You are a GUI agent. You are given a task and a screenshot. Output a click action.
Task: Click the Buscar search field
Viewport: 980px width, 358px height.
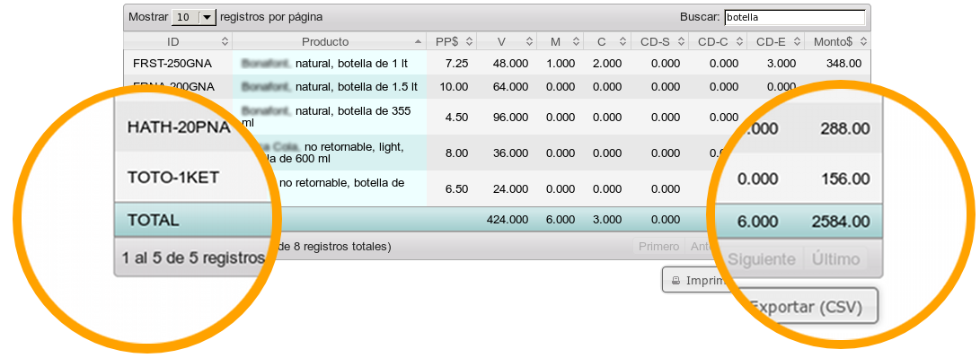[795, 17]
